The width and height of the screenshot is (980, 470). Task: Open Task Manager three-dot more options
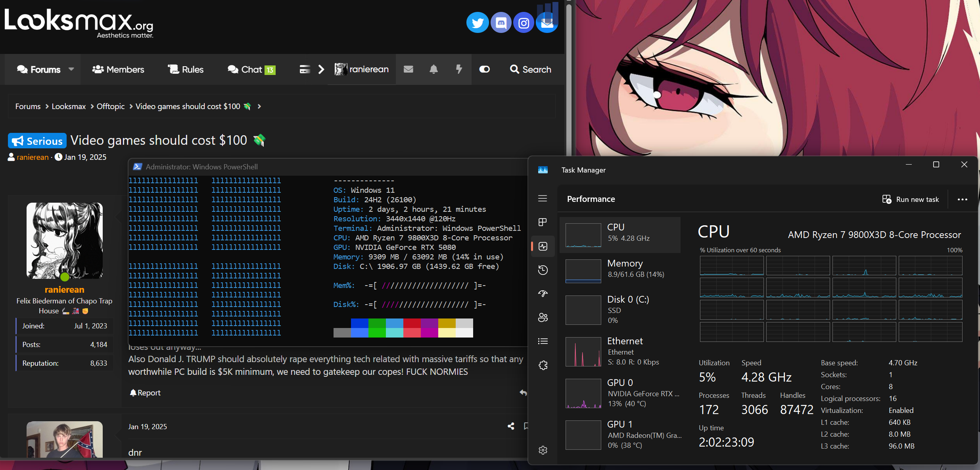pos(962,200)
